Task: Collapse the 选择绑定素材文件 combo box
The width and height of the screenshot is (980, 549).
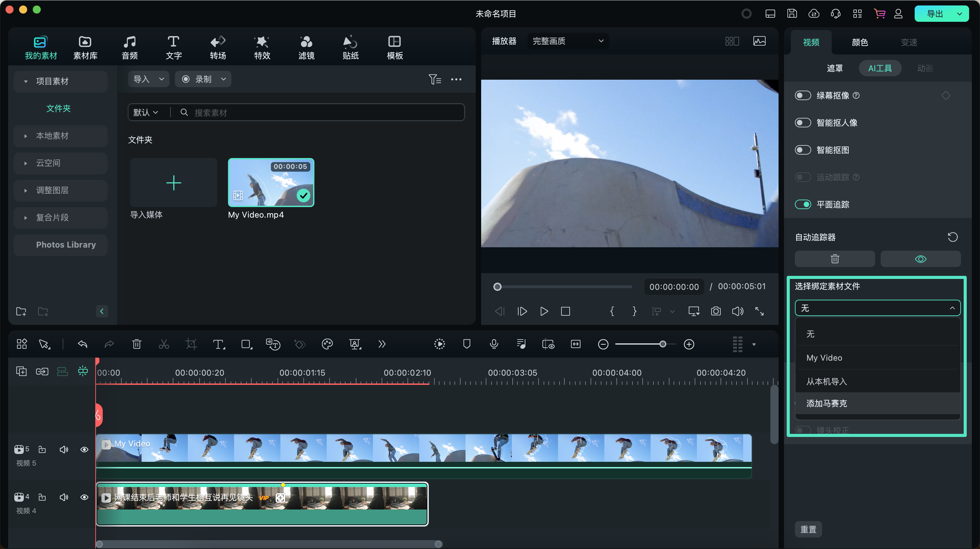Action: pyautogui.click(x=878, y=308)
